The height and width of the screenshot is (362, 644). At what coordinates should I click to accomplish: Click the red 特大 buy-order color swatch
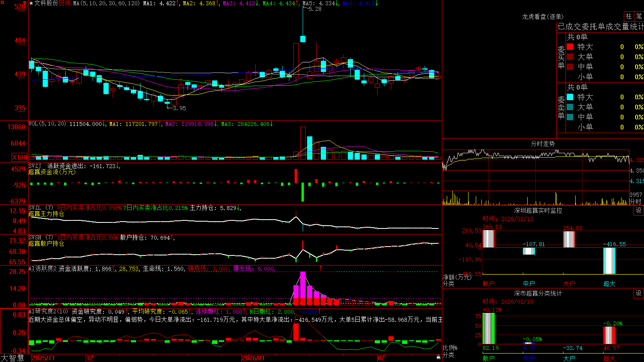570,47
